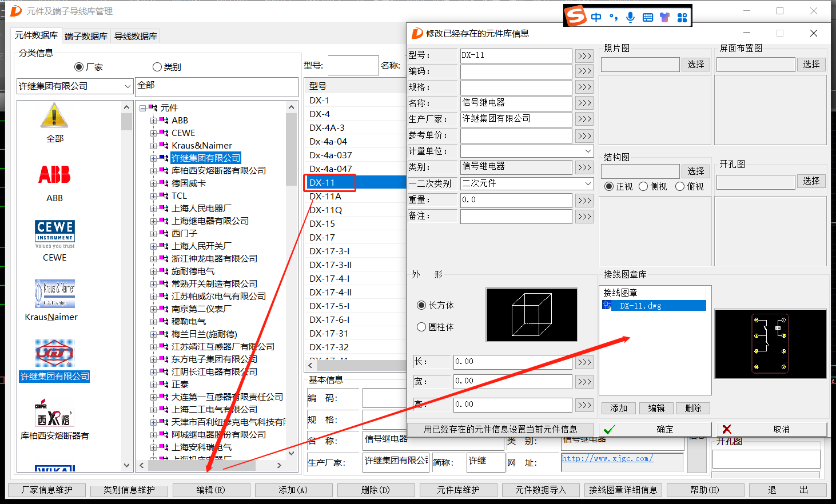Click the >>> button next to 编码

click(584, 71)
